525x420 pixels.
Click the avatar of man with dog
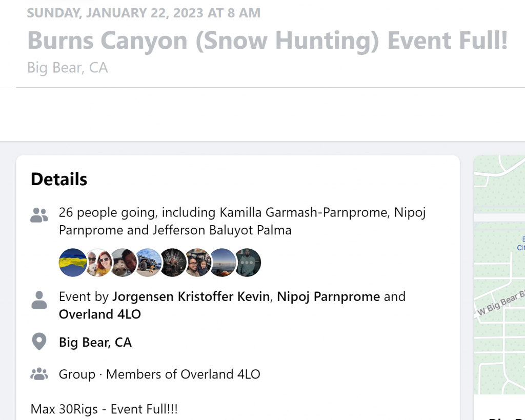click(x=123, y=263)
